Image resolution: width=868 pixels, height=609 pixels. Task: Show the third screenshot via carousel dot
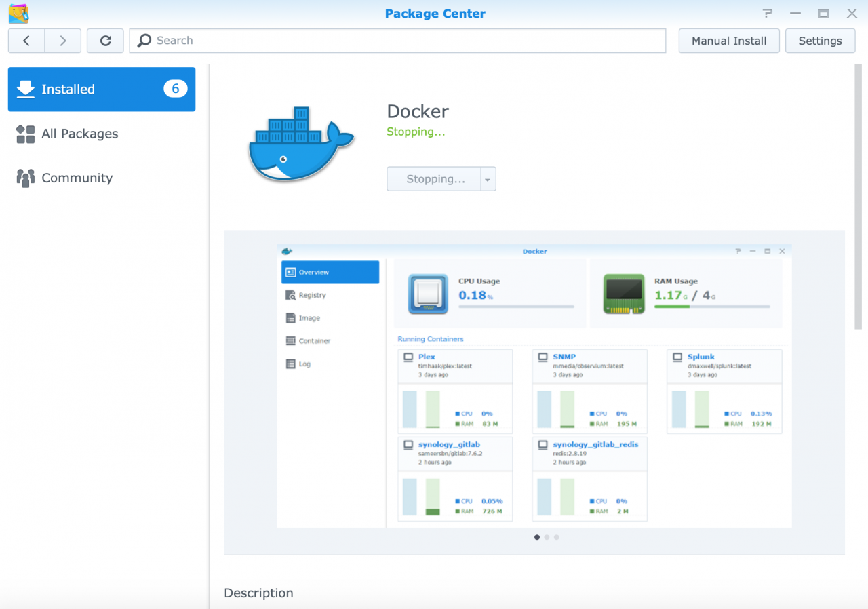point(557,537)
